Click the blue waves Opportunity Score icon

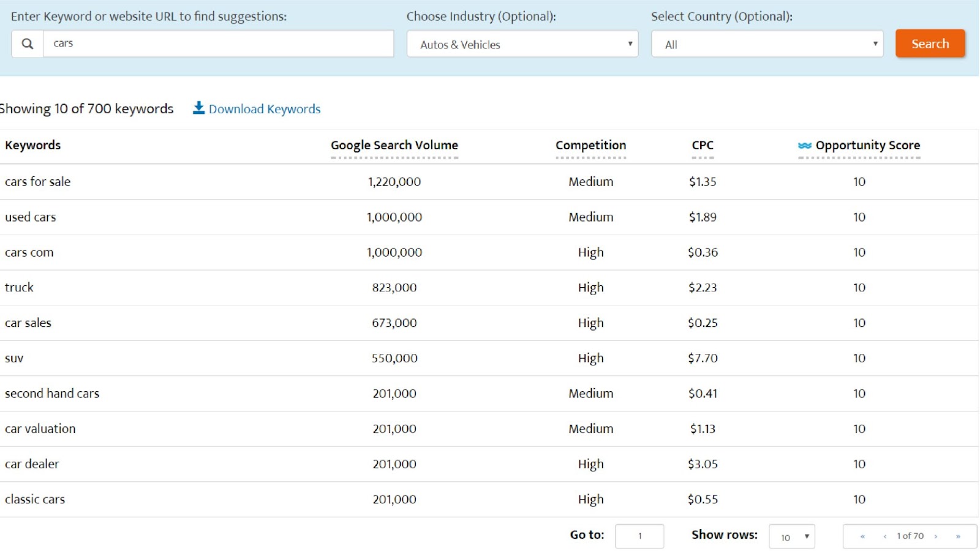point(804,146)
